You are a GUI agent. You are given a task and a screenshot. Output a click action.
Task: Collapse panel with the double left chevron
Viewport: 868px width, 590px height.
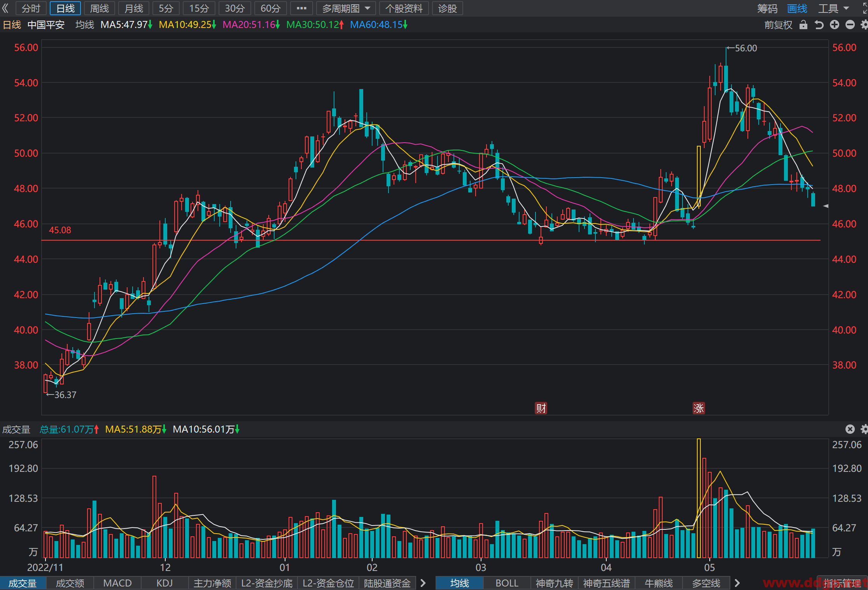click(5, 8)
